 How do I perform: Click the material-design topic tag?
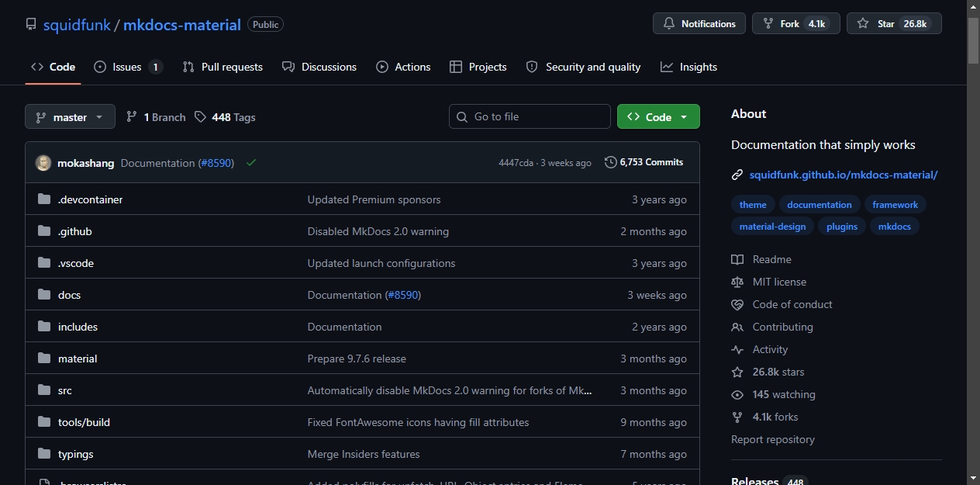[772, 227]
